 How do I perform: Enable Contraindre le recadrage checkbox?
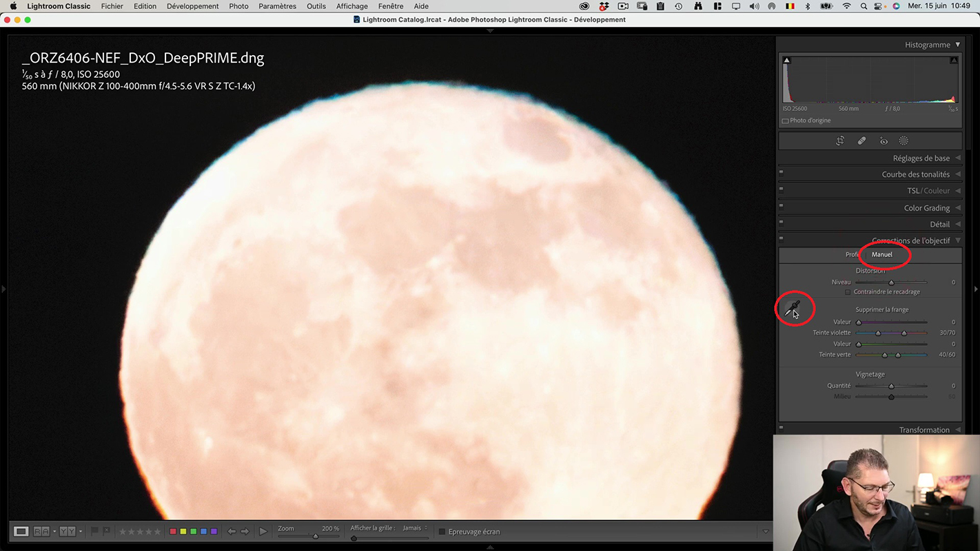[x=848, y=292]
